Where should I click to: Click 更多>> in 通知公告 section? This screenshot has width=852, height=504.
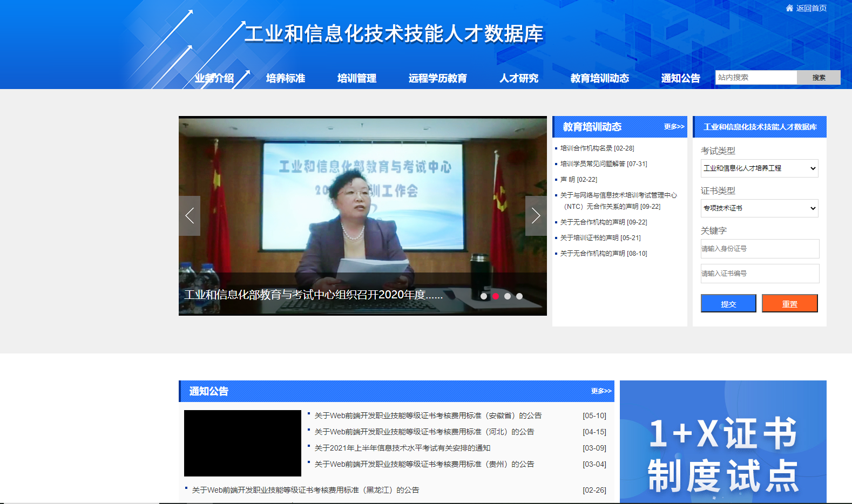click(x=601, y=391)
